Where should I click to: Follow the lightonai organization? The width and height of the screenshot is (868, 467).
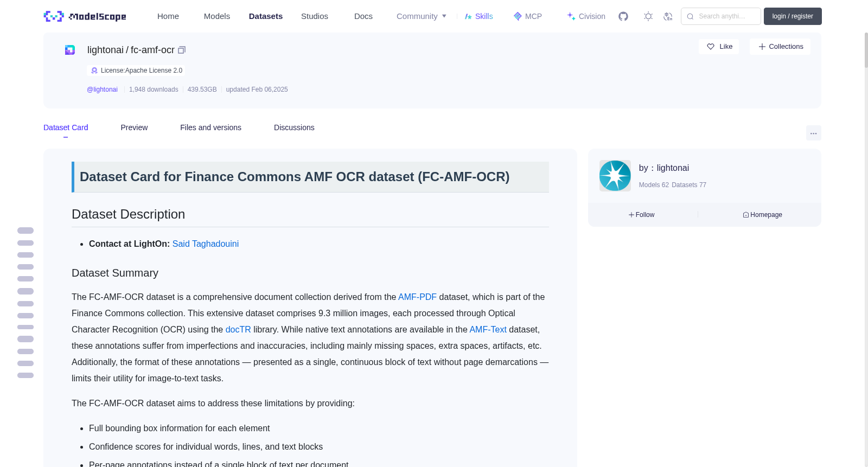[642, 215]
